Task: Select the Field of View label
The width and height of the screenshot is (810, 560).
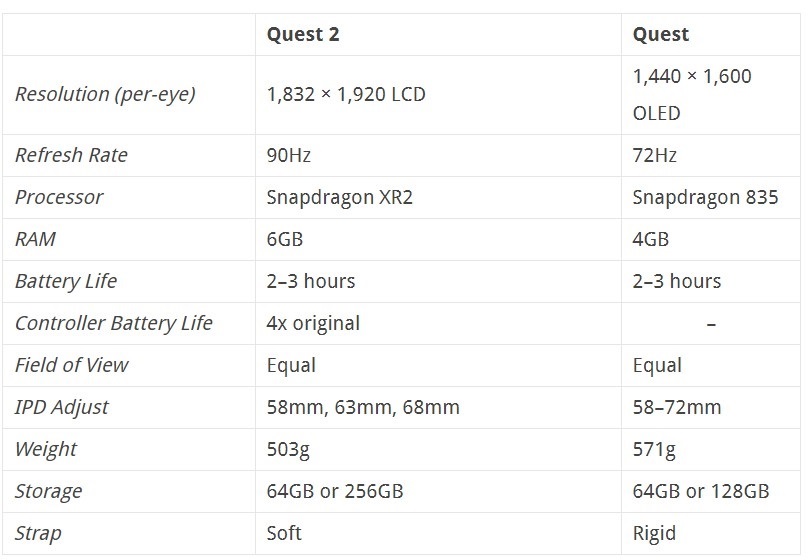Action: (x=72, y=365)
